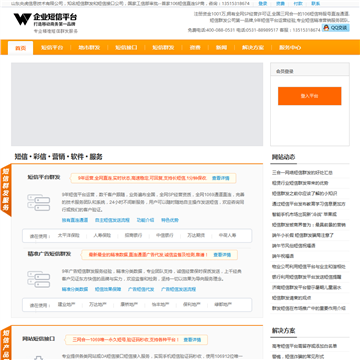Open the 短信接口 navigation item
This screenshot has height=360, width=360.
(126, 47)
